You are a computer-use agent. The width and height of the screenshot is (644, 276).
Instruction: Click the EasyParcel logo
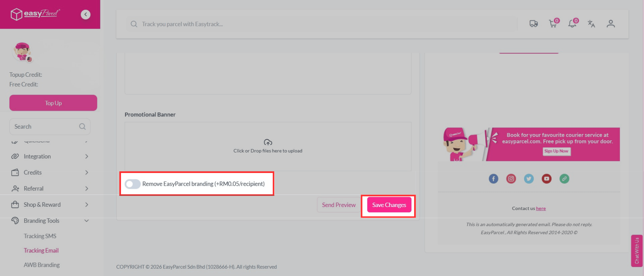click(x=35, y=14)
